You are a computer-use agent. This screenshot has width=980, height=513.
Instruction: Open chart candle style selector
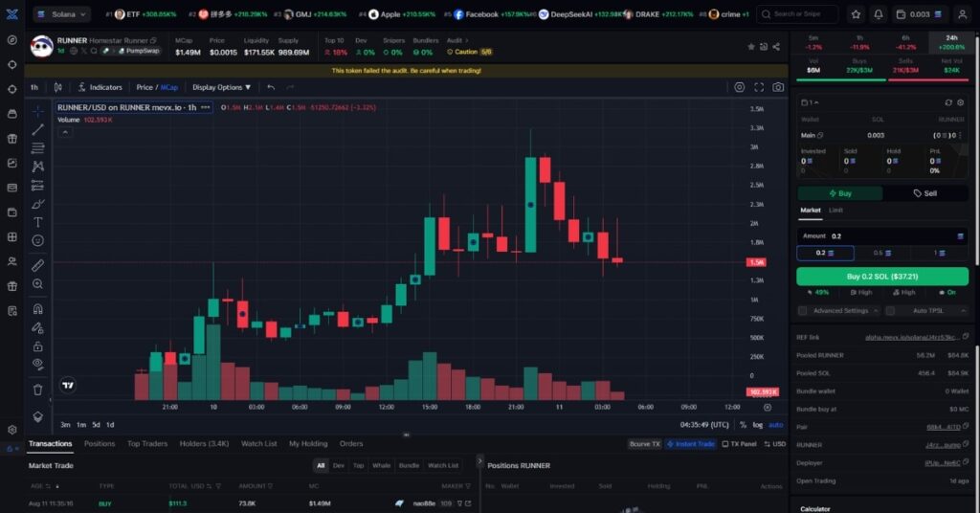pyautogui.click(x=58, y=87)
